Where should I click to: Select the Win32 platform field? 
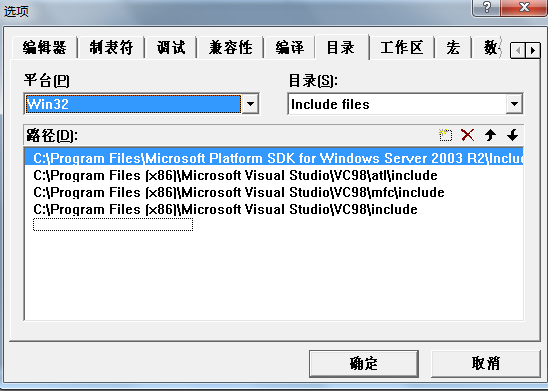pos(134,104)
